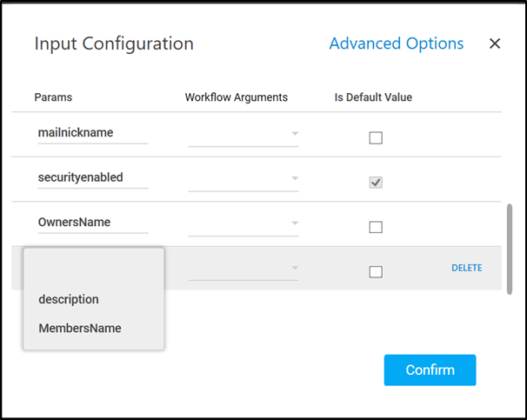Open the Advanced Options link
This screenshot has width=527, height=420.
pyautogui.click(x=396, y=43)
